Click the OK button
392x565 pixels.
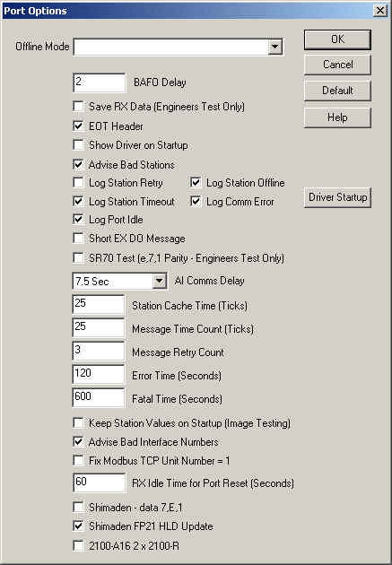337,39
